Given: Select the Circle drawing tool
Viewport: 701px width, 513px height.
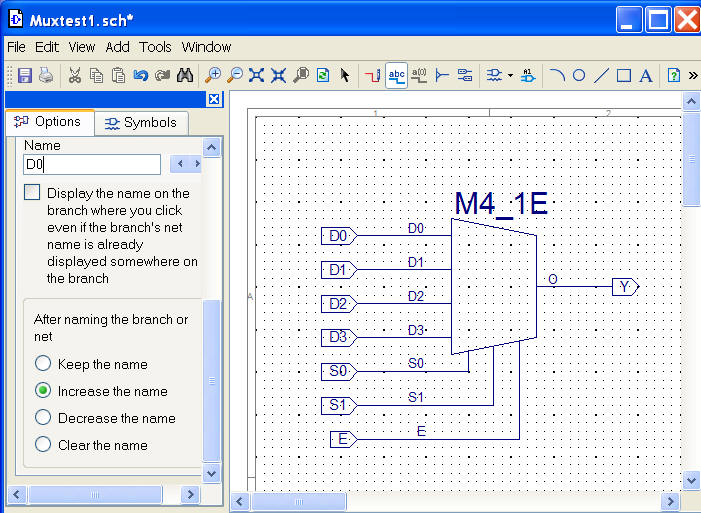Looking at the screenshot, I should [579, 75].
